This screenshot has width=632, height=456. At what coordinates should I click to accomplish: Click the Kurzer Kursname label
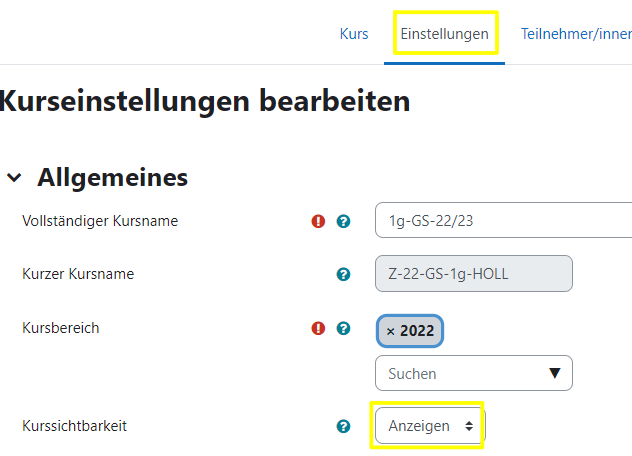tap(78, 274)
